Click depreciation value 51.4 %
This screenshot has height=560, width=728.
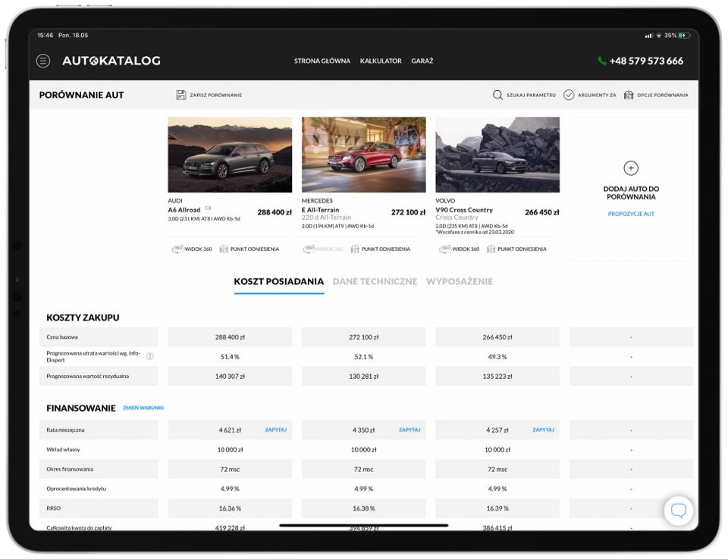point(230,357)
